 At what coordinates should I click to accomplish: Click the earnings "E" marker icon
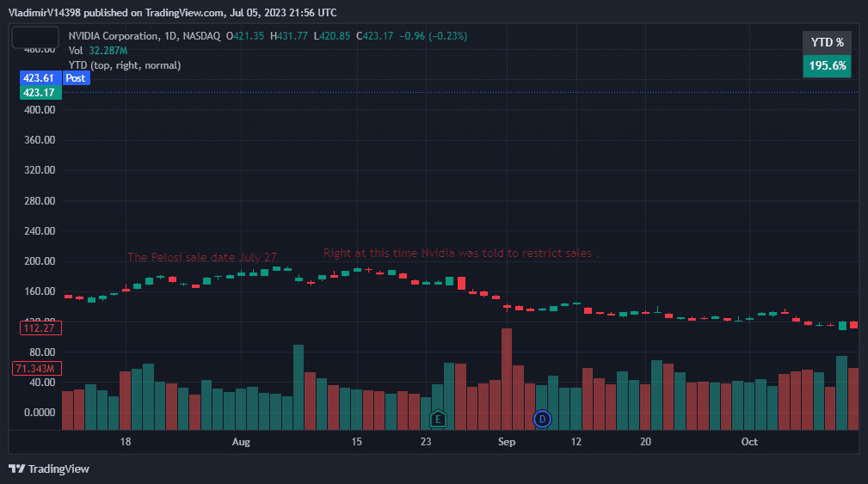[438, 419]
